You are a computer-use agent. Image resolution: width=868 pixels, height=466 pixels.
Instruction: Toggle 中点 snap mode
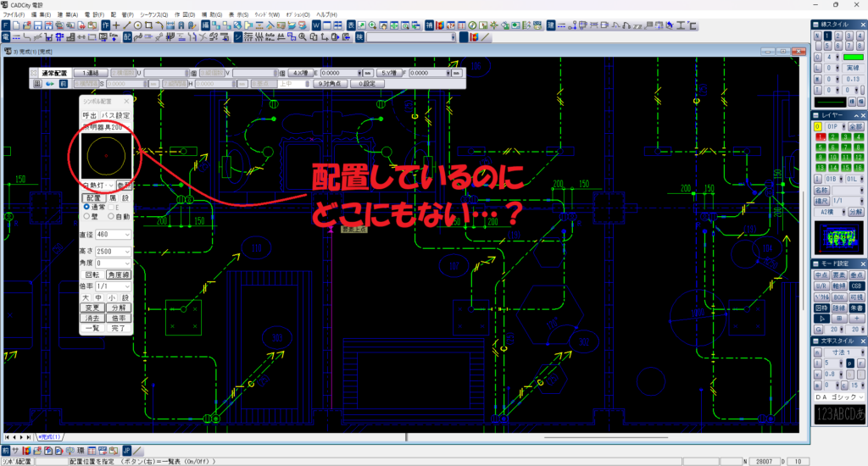coord(821,275)
